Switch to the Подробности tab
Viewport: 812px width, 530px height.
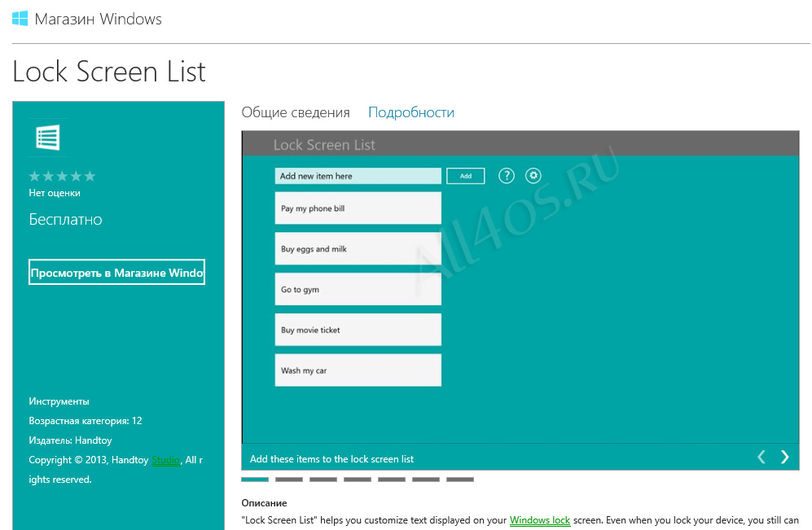411,112
